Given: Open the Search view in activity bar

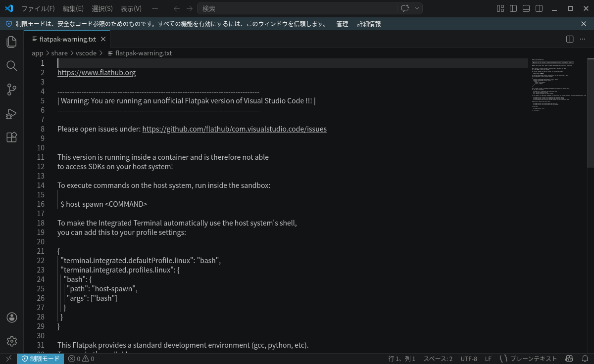Looking at the screenshot, I should [x=11, y=66].
